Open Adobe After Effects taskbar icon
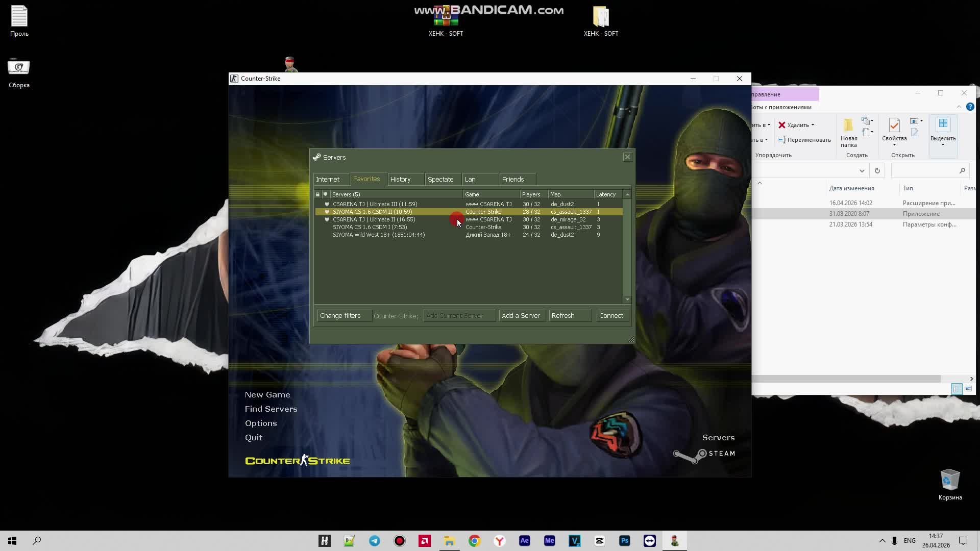980x551 pixels. 524,541
